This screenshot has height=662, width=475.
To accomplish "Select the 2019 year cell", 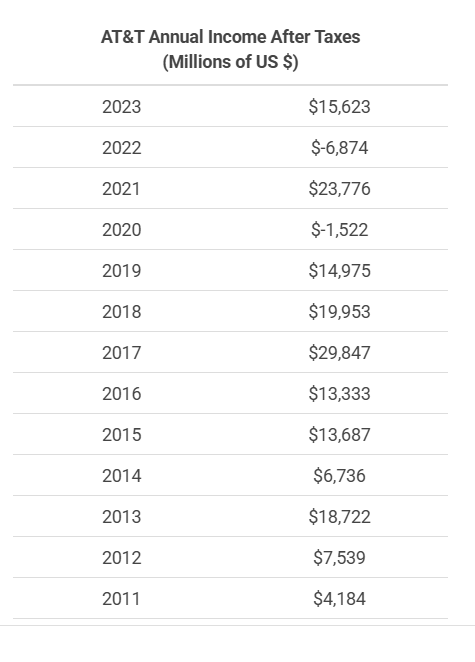I will pos(122,271).
